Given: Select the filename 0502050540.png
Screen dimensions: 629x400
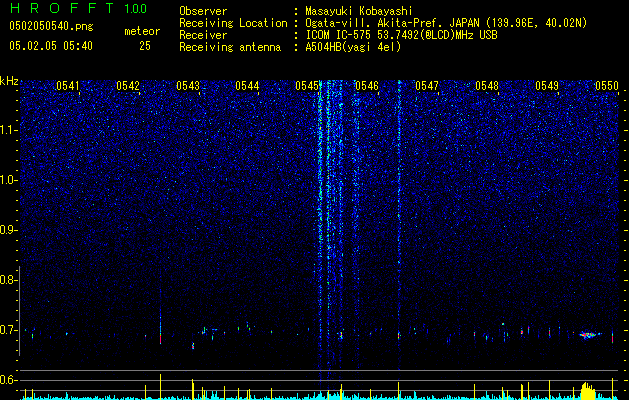Looking at the screenshot, I should coord(51,26).
